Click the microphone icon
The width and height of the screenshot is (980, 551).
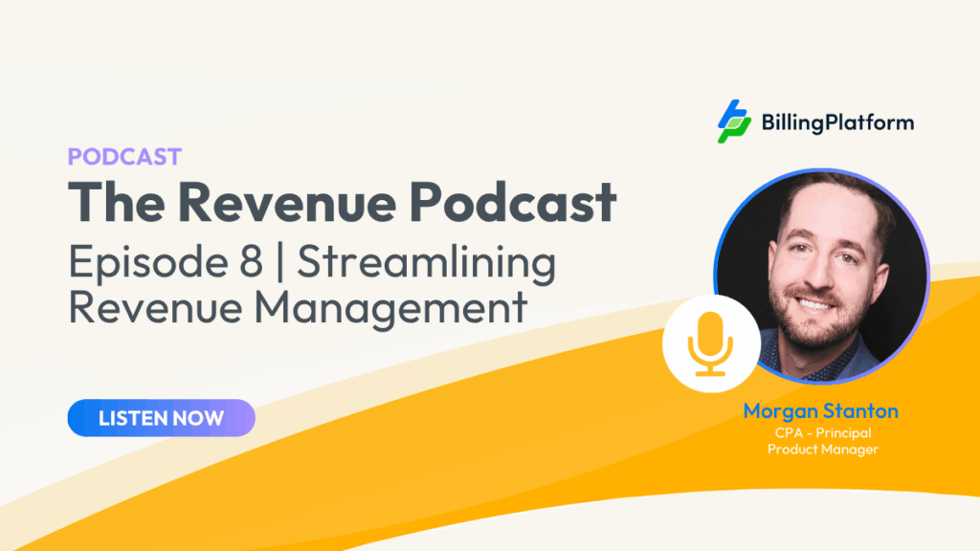pos(711,343)
